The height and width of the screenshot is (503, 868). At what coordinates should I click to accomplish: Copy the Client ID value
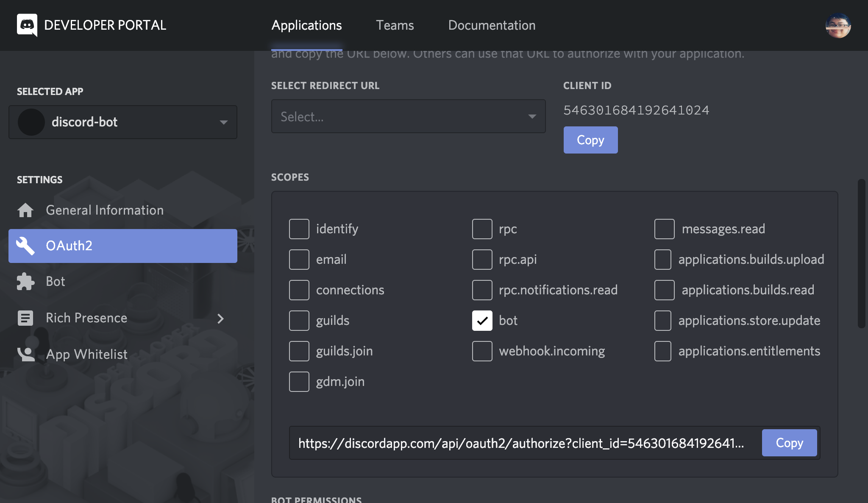pyautogui.click(x=590, y=140)
